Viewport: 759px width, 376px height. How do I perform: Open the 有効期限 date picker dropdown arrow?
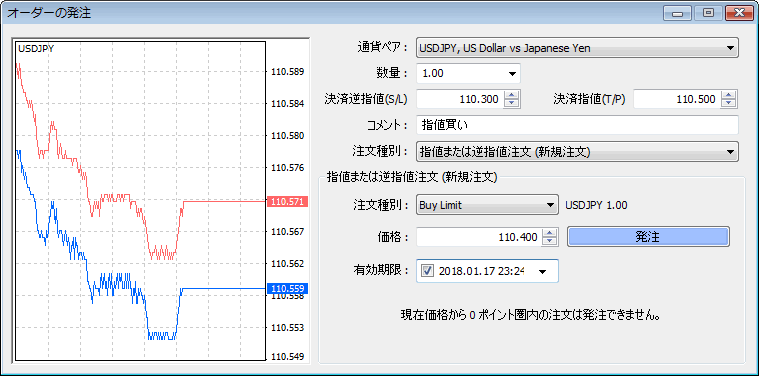point(543,271)
